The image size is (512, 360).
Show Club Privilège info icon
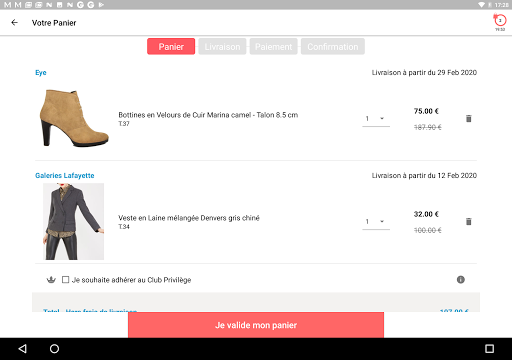click(460, 280)
